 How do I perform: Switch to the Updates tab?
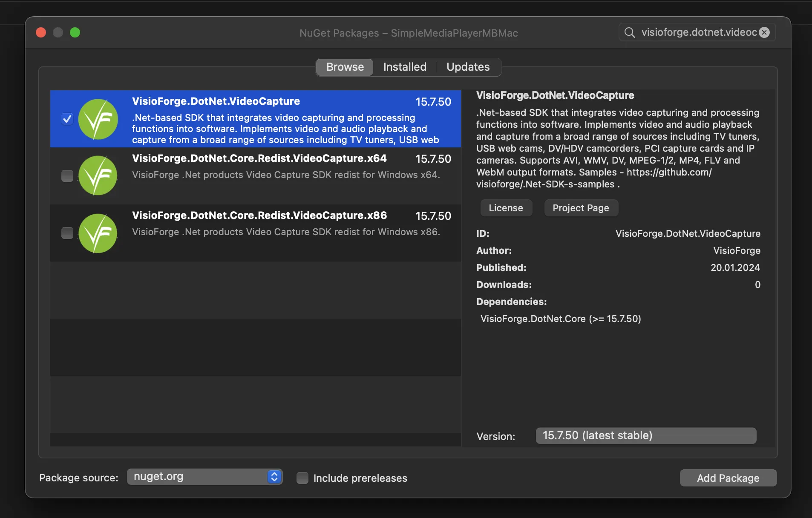[468, 67]
